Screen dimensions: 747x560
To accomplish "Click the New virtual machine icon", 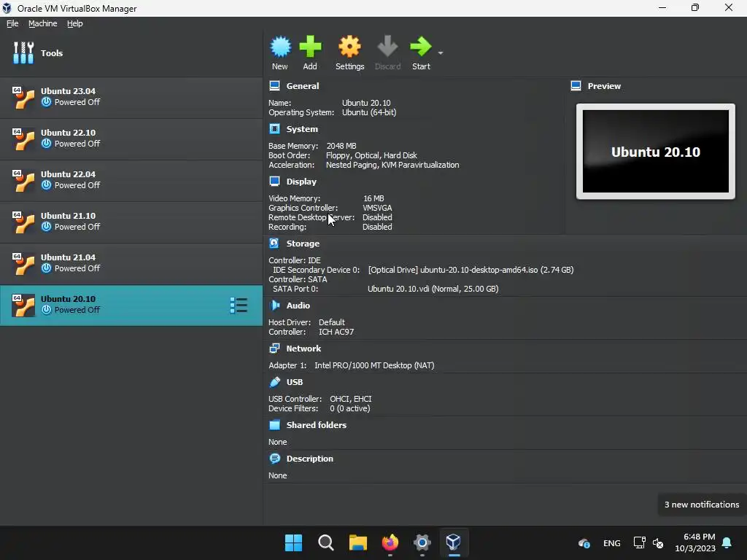I will (280, 47).
